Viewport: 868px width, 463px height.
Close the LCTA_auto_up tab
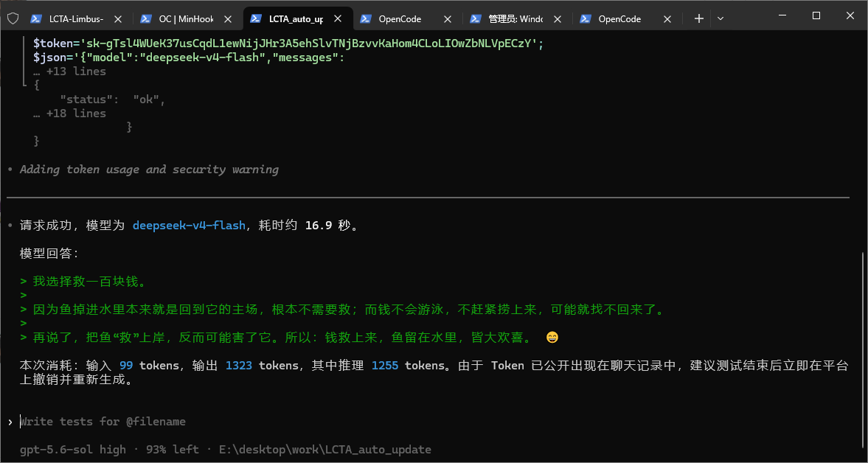[x=337, y=19]
